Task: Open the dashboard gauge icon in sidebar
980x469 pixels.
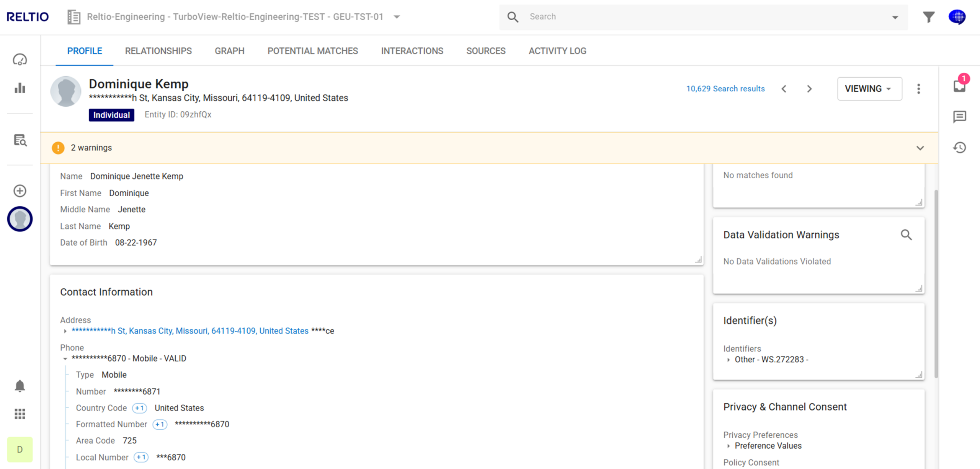Action: click(x=20, y=60)
